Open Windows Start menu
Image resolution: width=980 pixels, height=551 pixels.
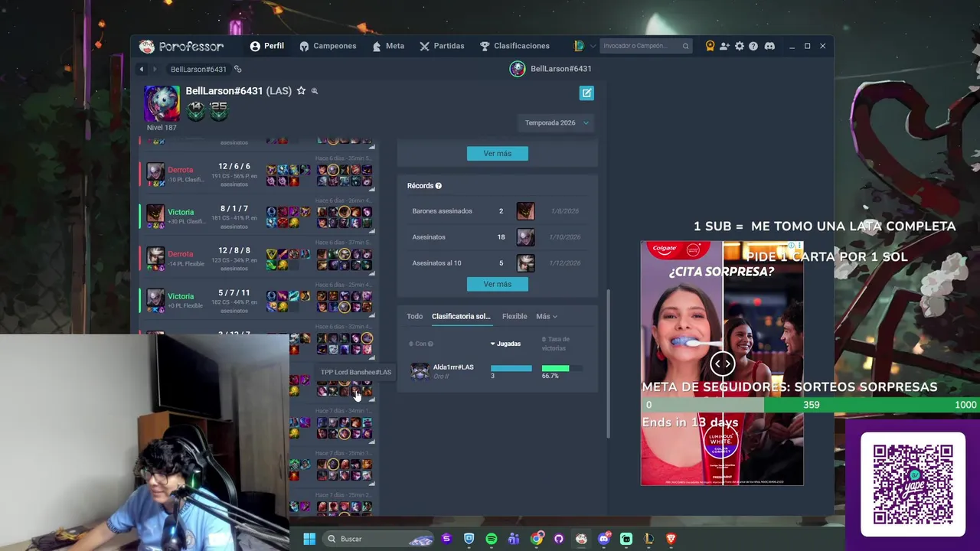(309, 539)
